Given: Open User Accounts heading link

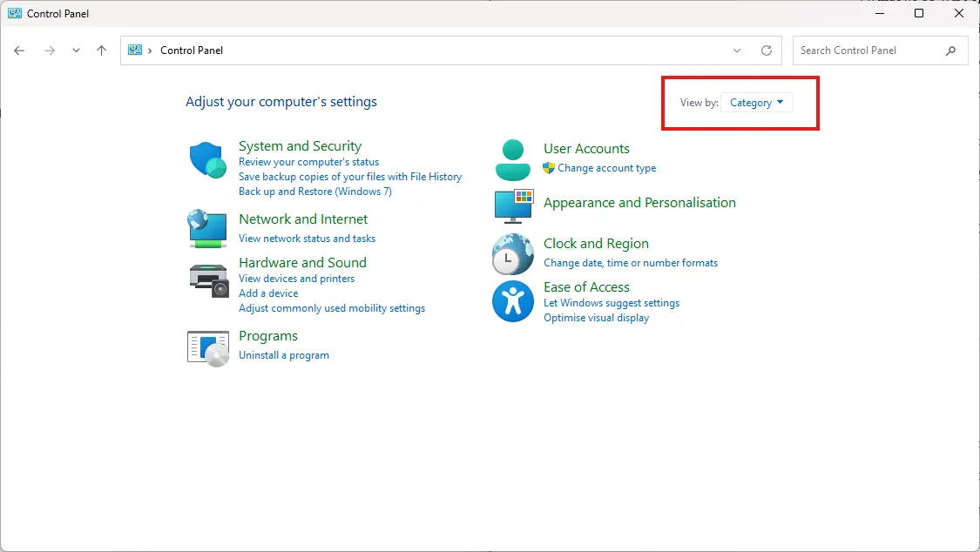Looking at the screenshot, I should (x=586, y=149).
